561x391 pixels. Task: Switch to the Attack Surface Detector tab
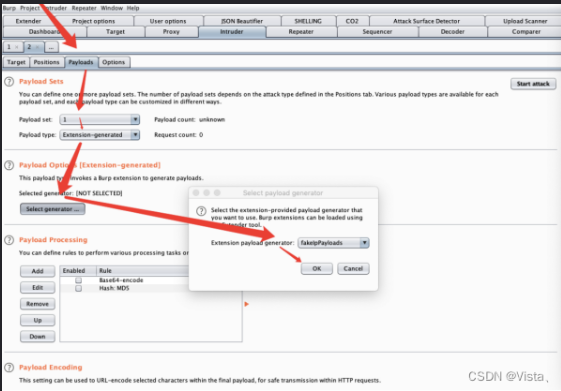click(427, 21)
